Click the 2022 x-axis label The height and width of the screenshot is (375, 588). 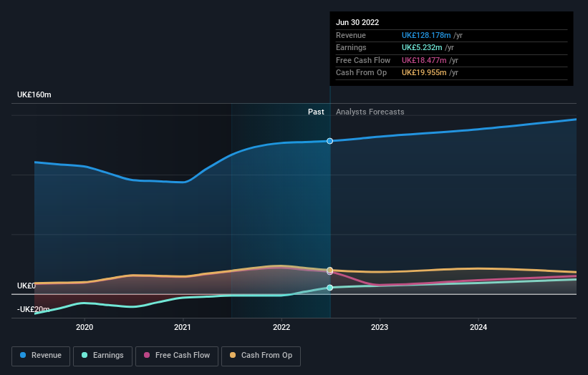click(281, 328)
